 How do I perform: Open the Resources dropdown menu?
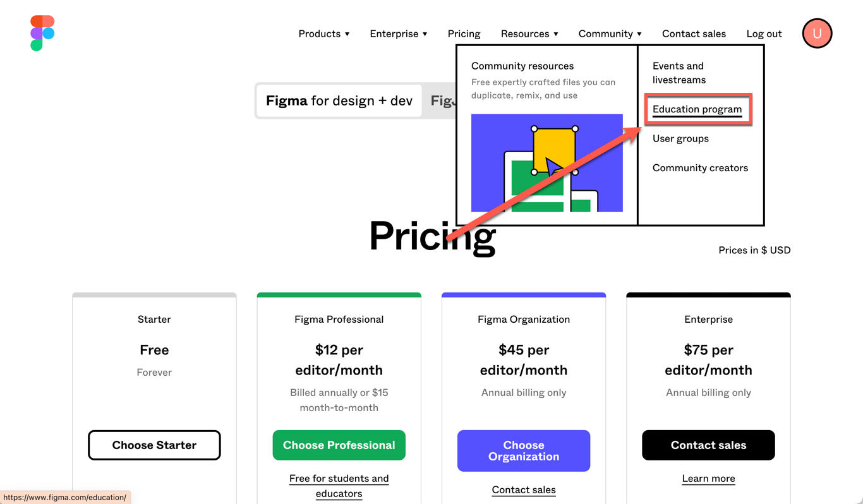coord(529,34)
